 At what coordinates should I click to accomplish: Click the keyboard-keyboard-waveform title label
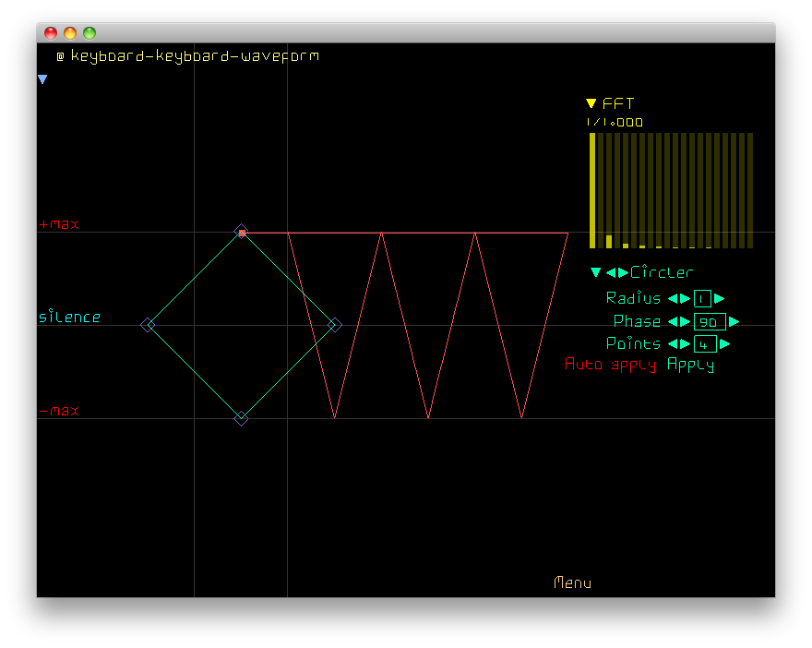pos(195,56)
